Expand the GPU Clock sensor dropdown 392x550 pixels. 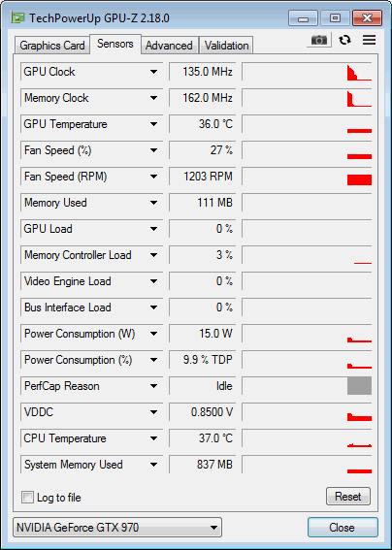[x=153, y=72]
